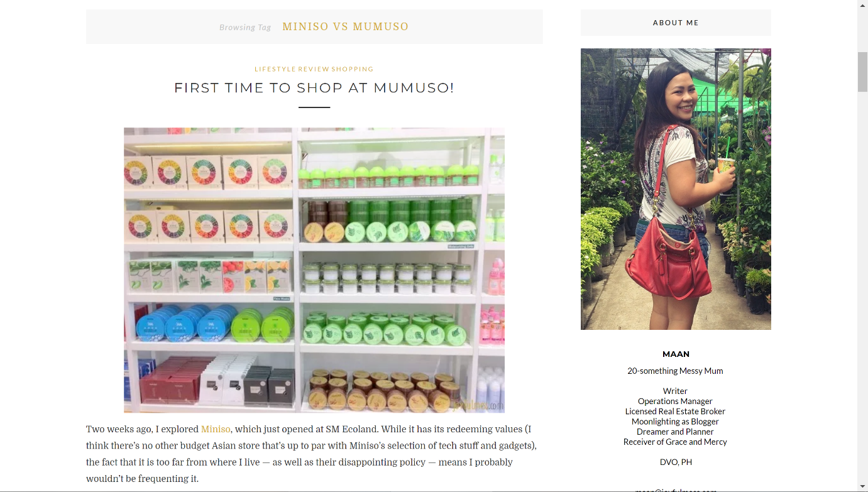Click the MINISO VS MUMUSO tag heading
The image size is (868, 492).
[346, 26]
